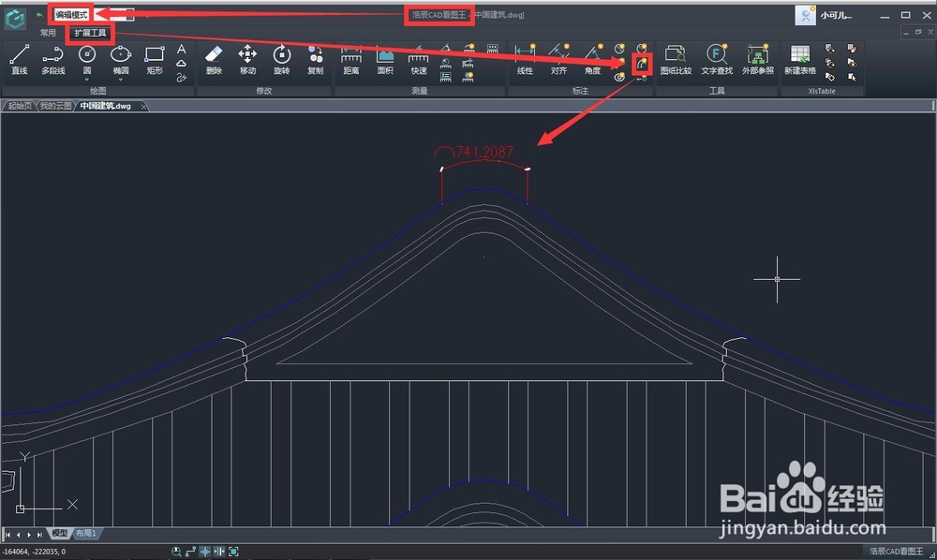Viewport: 937px width, 560px height.
Task: Switch to the 模型 model tab
Action: click(x=60, y=533)
